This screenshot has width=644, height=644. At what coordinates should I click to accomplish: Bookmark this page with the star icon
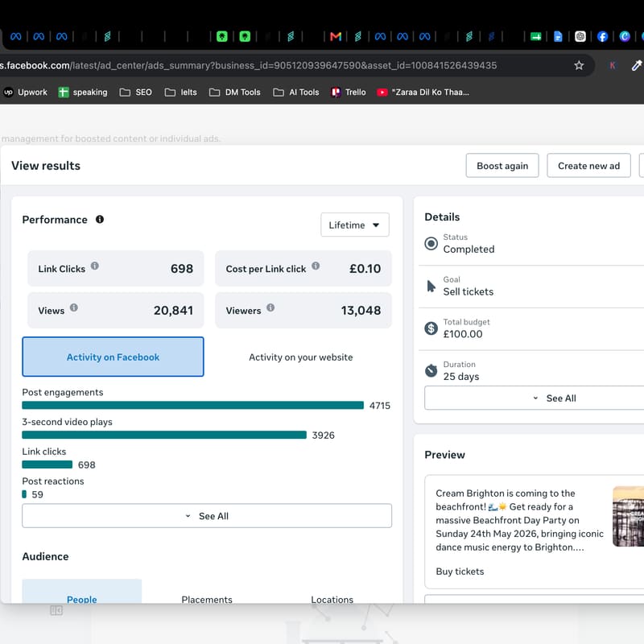point(579,65)
